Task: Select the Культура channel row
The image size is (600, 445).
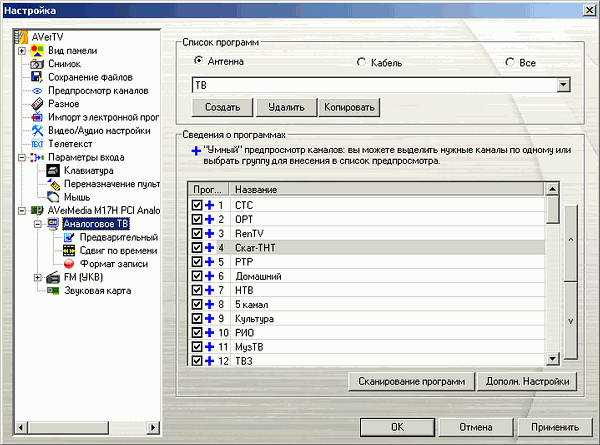Action: 366,318
